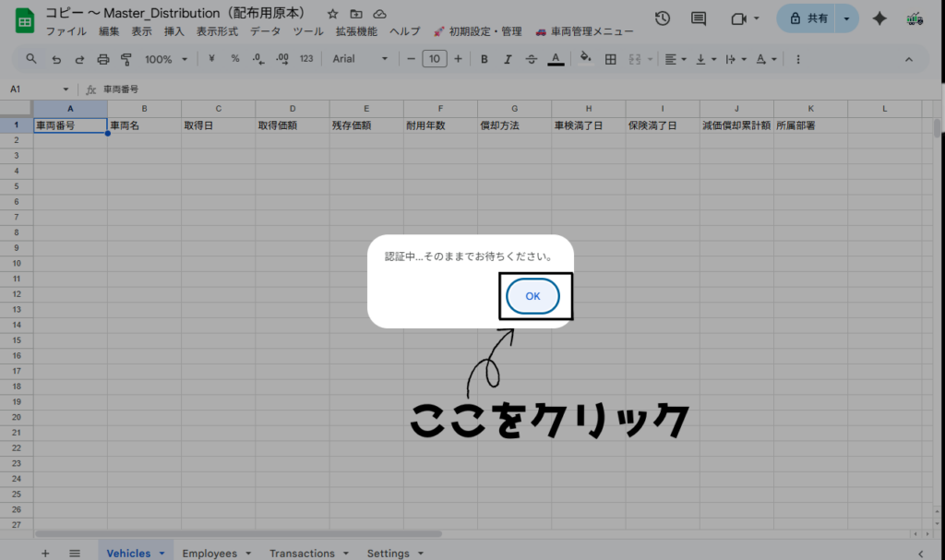Click the undo icon in the toolbar
Image resolution: width=945 pixels, height=560 pixels.
click(x=56, y=59)
